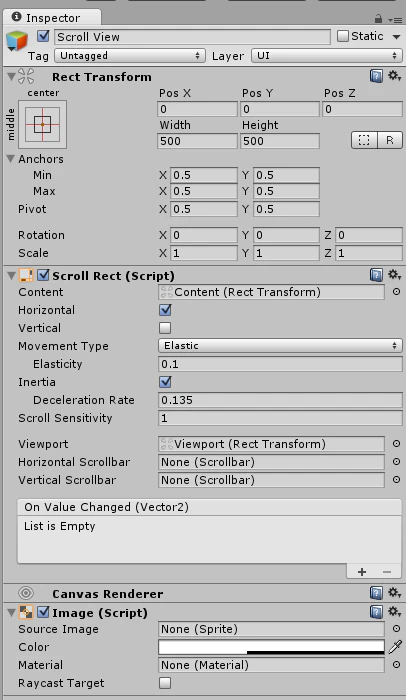406x700 pixels.
Task: Click Viewport object picker circle
Action: tap(396, 444)
